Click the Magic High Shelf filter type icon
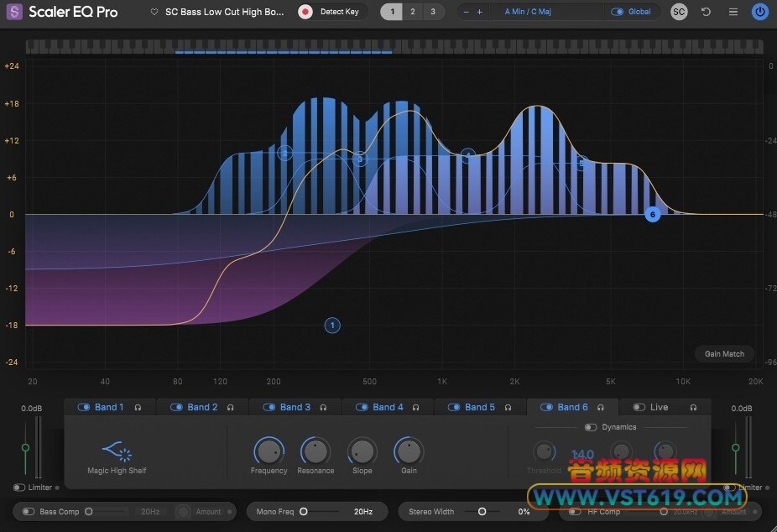Screen dimensions: 777x532 point(117,451)
